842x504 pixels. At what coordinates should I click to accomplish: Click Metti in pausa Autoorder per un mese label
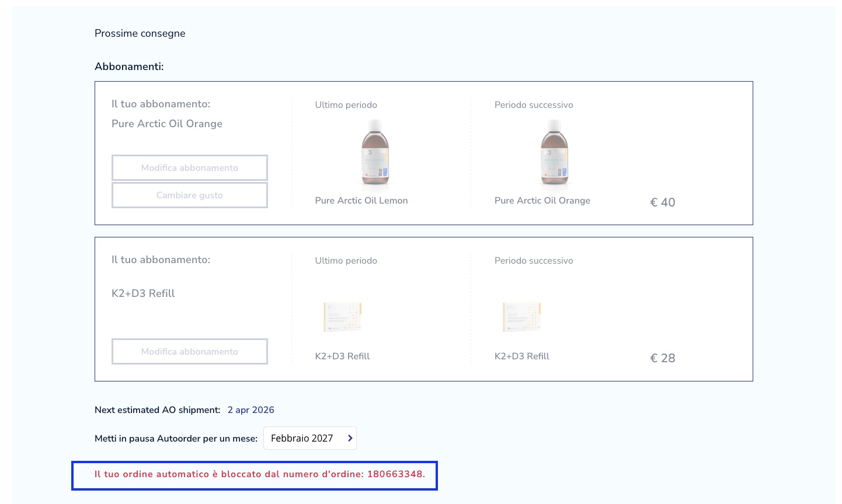(176, 439)
